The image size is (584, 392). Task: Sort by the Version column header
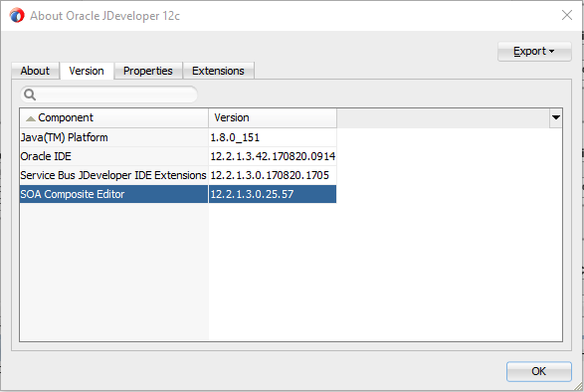[x=273, y=117]
